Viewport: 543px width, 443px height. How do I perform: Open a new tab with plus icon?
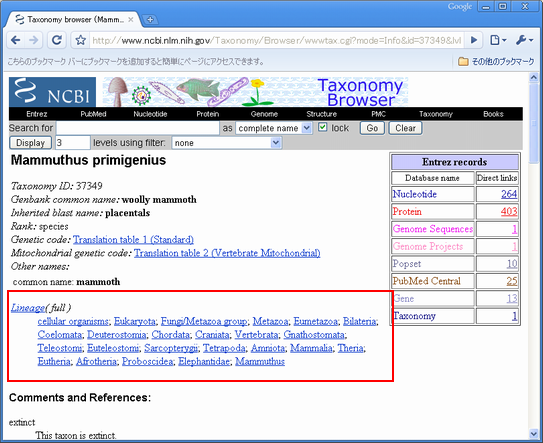click(x=150, y=20)
